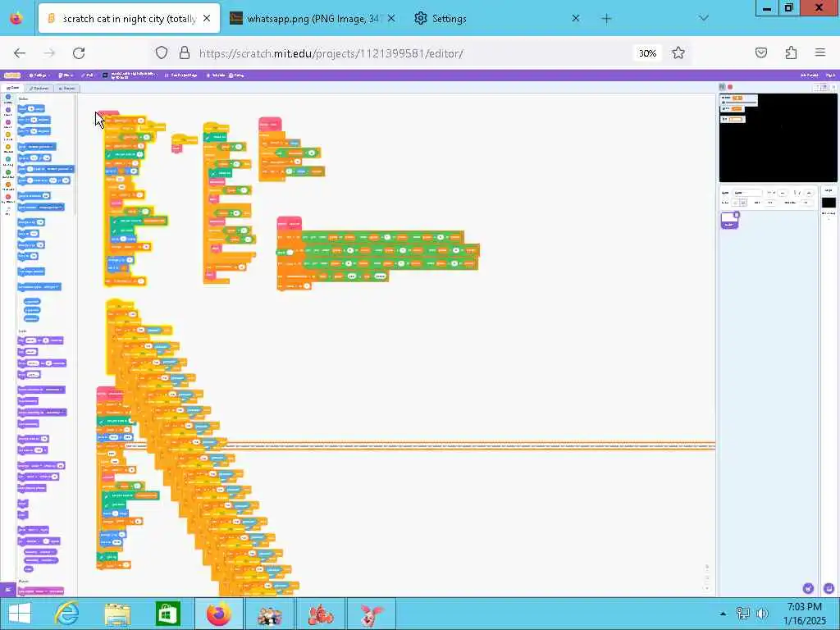Select the Events block category
840x630 pixels.
pos(8,137)
